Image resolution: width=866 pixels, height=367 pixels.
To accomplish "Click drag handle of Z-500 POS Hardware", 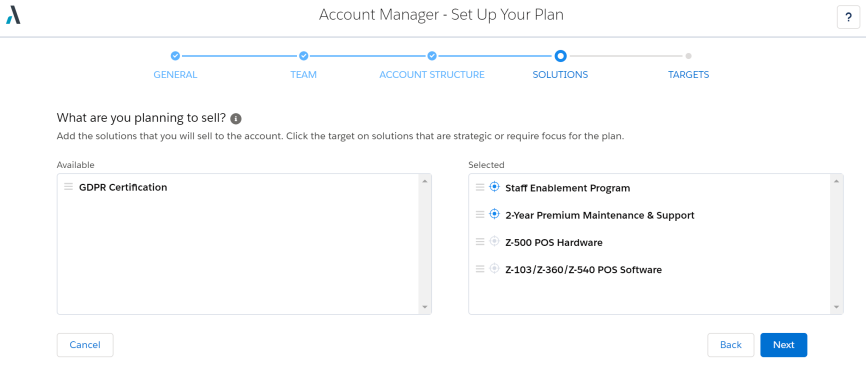I will coord(480,242).
